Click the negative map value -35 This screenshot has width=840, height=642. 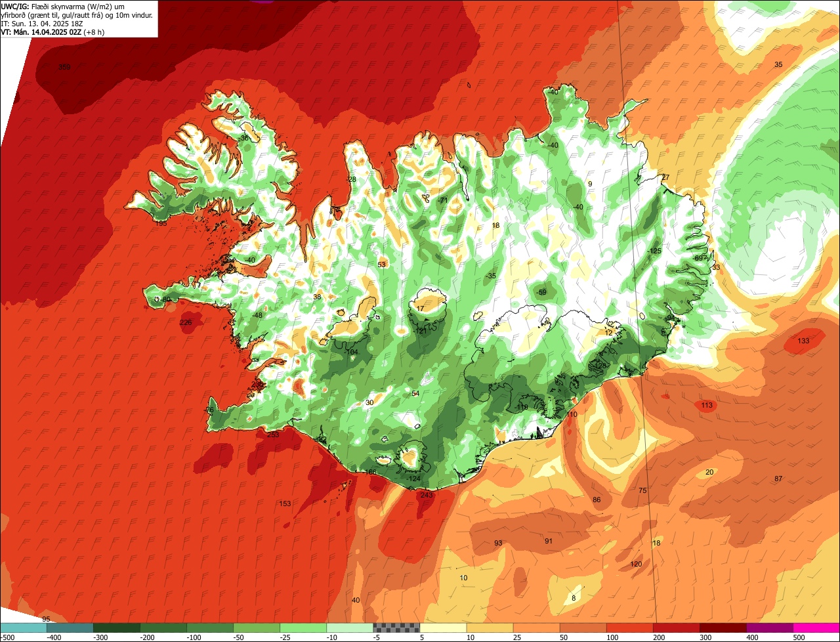(x=491, y=276)
